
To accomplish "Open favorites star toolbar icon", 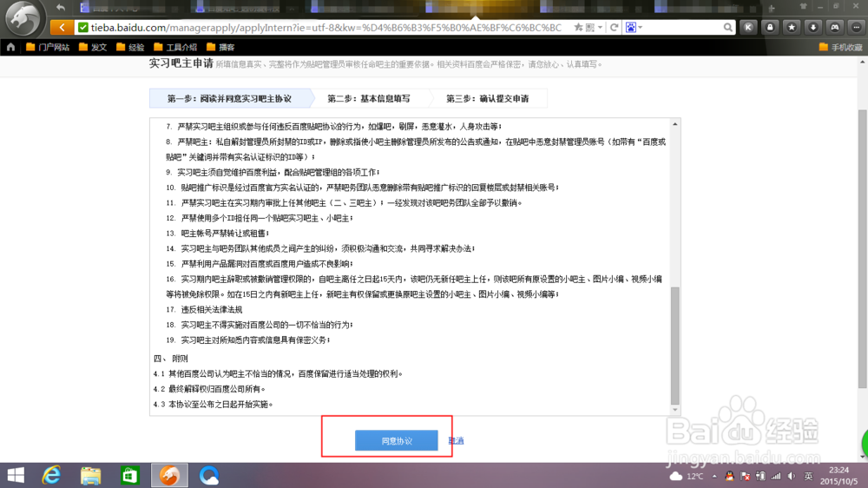I will 792,27.
